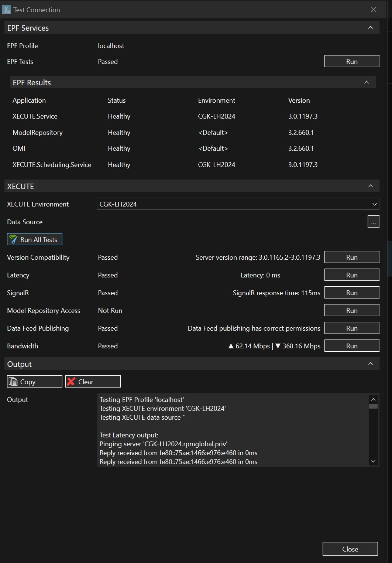This screenshot has height=563, width=392.
Task: Click the output scrollbar thumb
Action: (x=374, y=406)
